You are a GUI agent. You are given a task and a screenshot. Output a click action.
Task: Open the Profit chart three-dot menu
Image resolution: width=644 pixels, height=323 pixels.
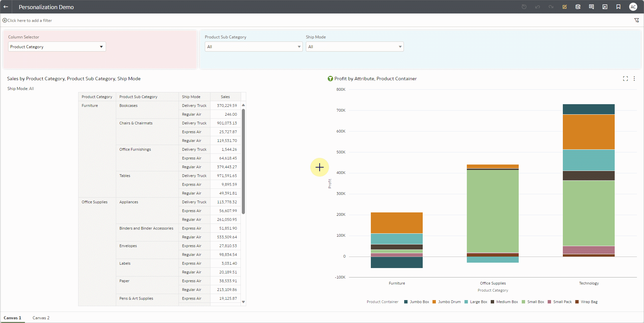[x=634, y=79]
